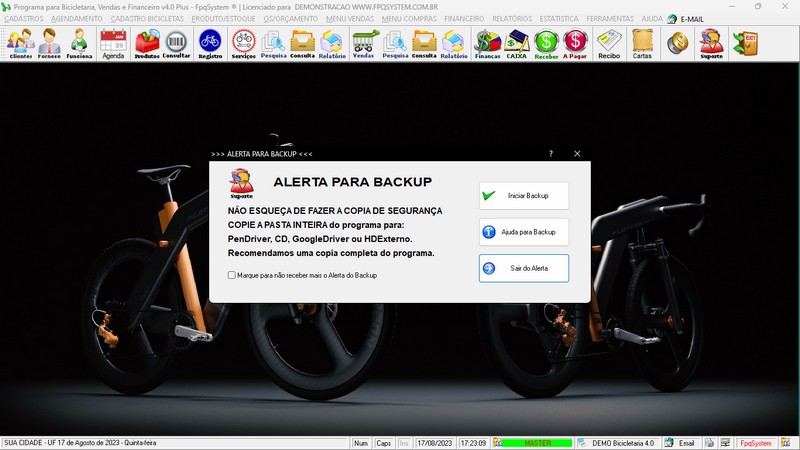Viewport: 800px width, 450px height.
Task: Check 'Marque para não receber mais' box
Action: point(232,275)
